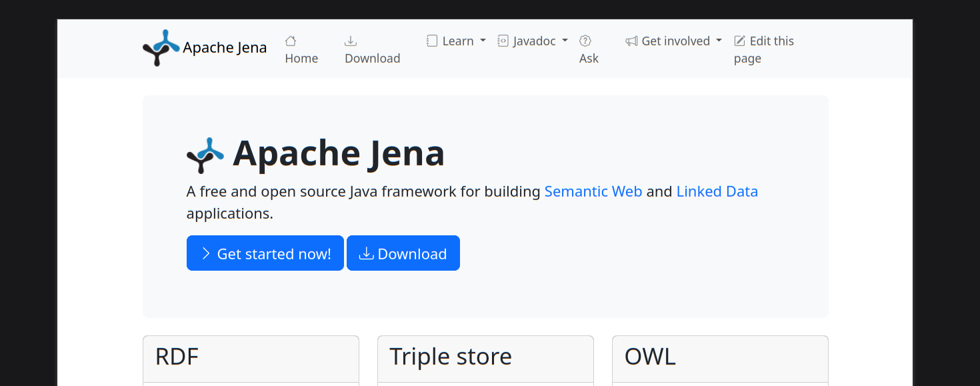Click the megaphone icon beside Get involved
Viewport: 980px width, 386px height.
pos(631,41)
